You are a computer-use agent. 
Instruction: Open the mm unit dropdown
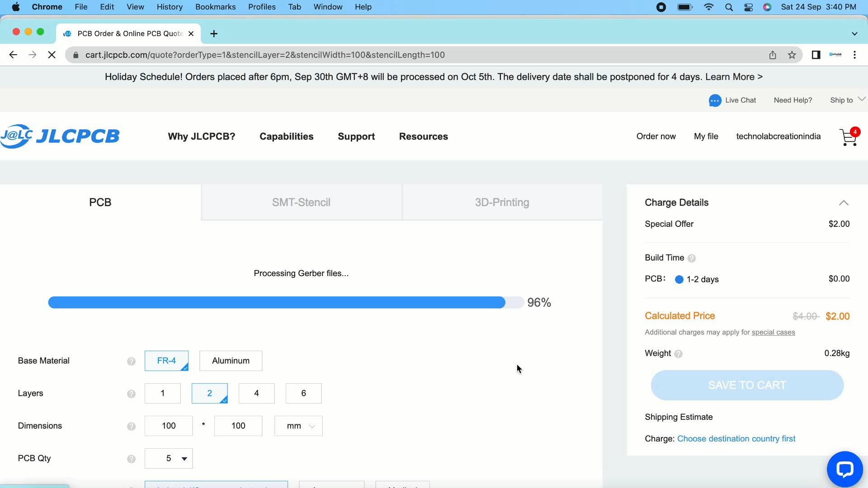pyautogui.click(x=298, y=426)
